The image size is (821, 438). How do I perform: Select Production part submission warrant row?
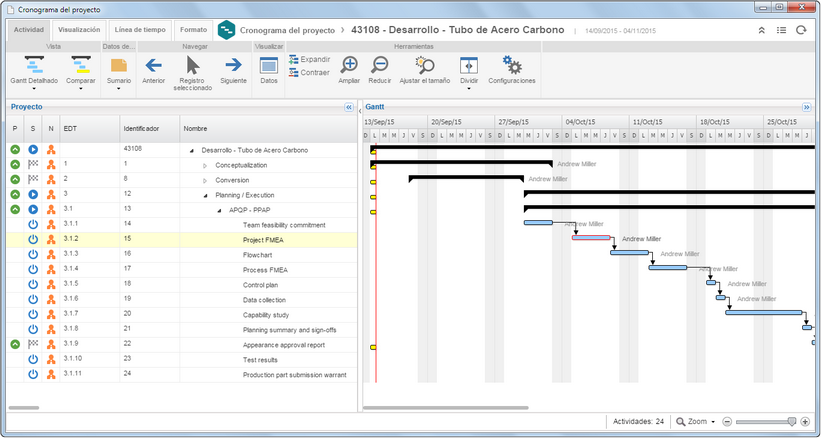point(182,375)
